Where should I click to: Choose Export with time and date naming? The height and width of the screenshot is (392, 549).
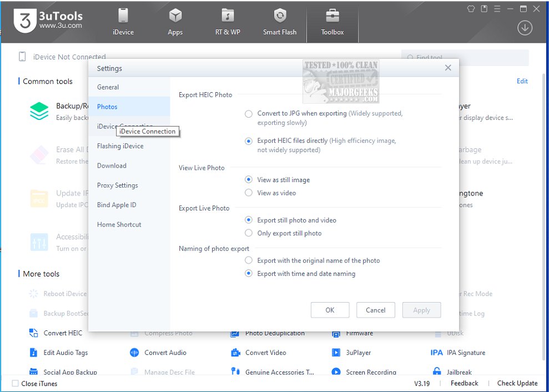click(249, 273)
